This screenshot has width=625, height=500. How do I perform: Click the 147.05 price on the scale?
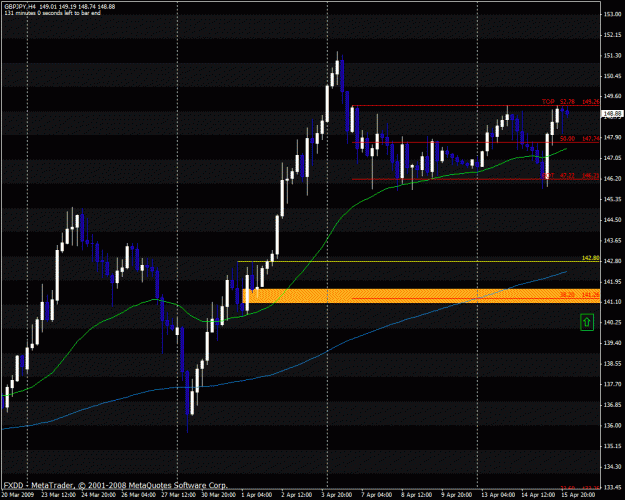[x=613, y=158]
